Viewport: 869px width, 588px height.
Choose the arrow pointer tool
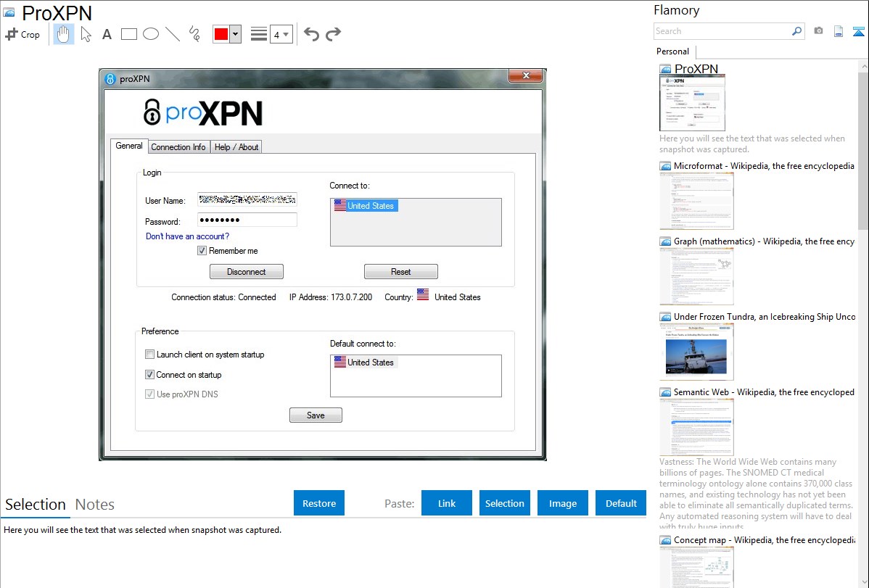[x=86, y=34]
